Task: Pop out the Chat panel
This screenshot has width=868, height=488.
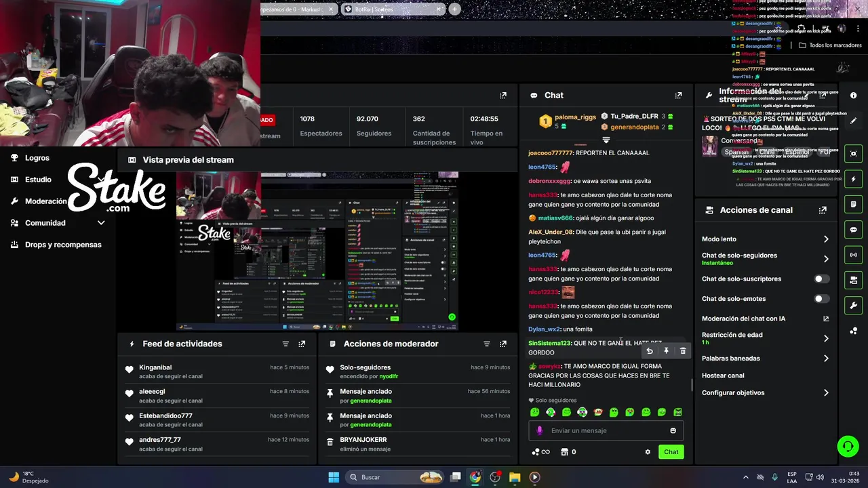Action: (x=678, y=96)
